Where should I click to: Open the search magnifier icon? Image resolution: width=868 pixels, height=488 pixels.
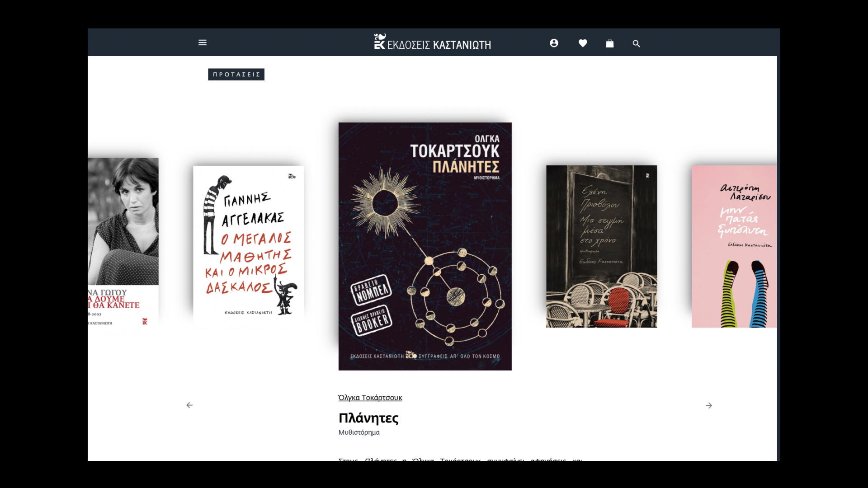636,44
